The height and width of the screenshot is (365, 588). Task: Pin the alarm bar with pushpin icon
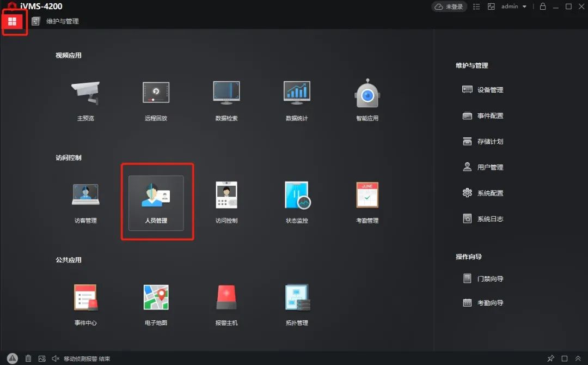pos(551,358)
